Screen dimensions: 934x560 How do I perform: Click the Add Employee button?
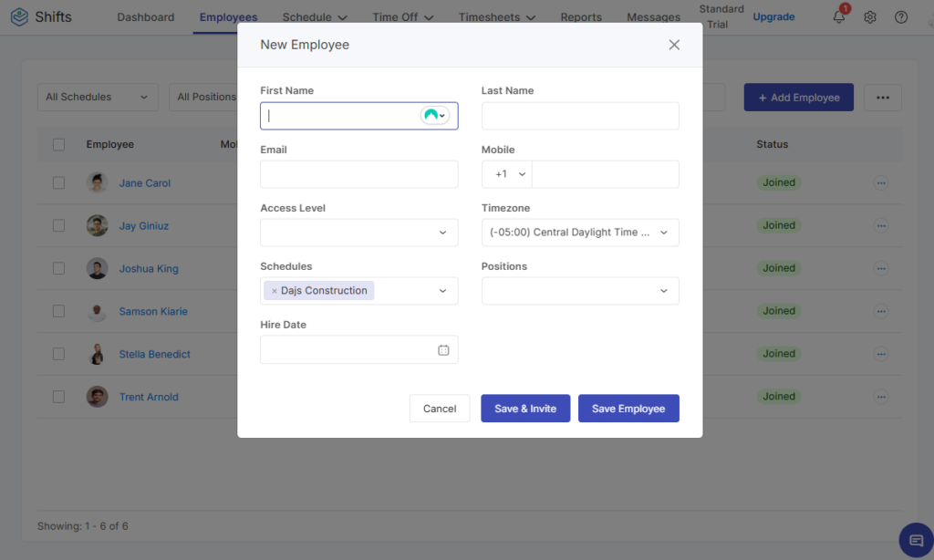point(798,97)
